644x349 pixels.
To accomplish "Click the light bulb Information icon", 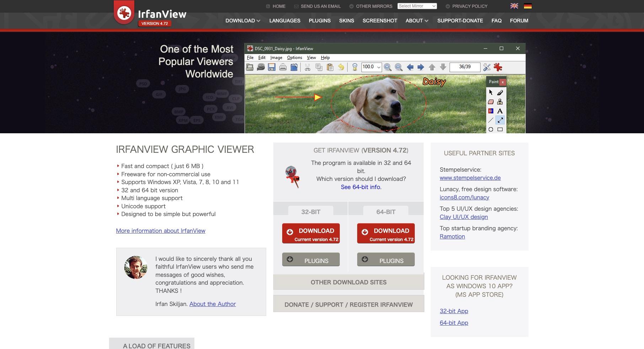I will point(354,67).
